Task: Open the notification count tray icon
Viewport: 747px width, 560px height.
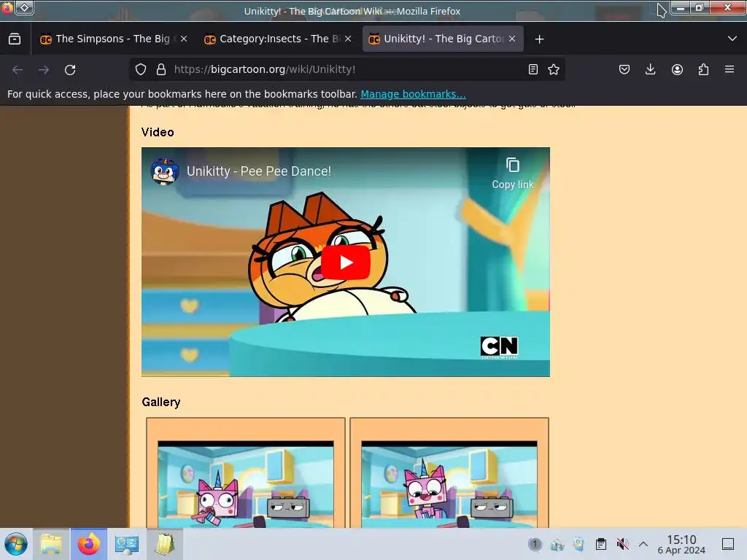Action: coord(535,544)
